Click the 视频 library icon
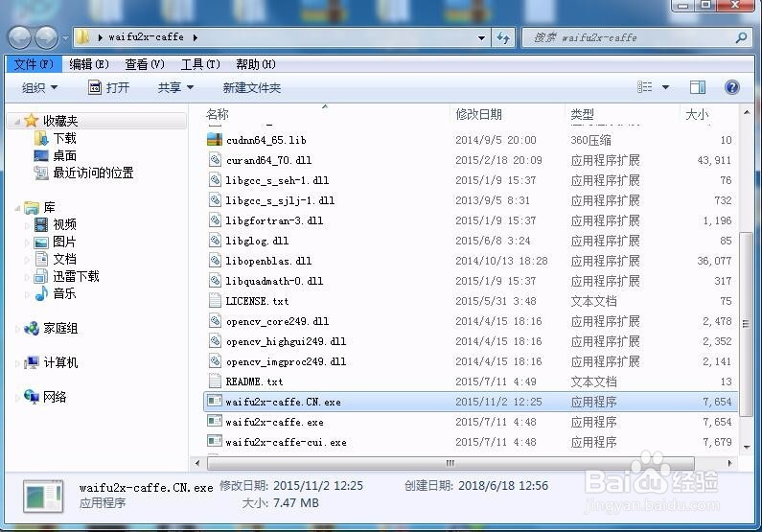 [x=41, y=224]
